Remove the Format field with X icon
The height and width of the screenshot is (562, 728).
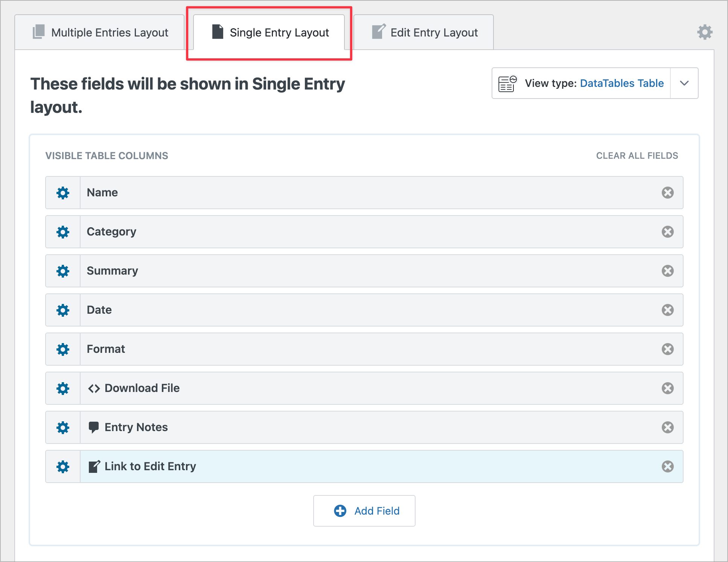click(667, 349)
